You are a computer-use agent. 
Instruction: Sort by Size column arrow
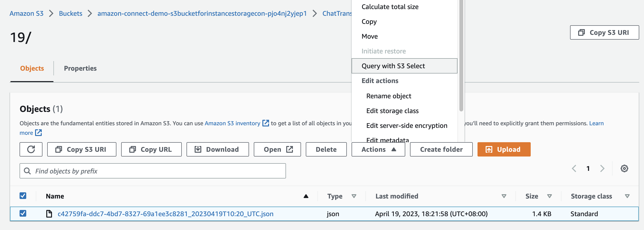(549, 196)
